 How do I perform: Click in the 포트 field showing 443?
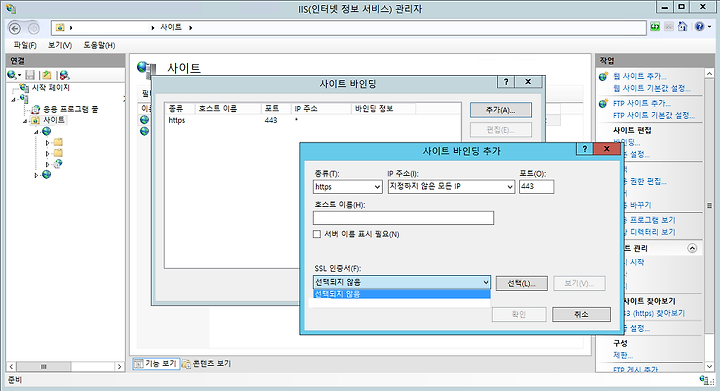click(x=536, y=187)
